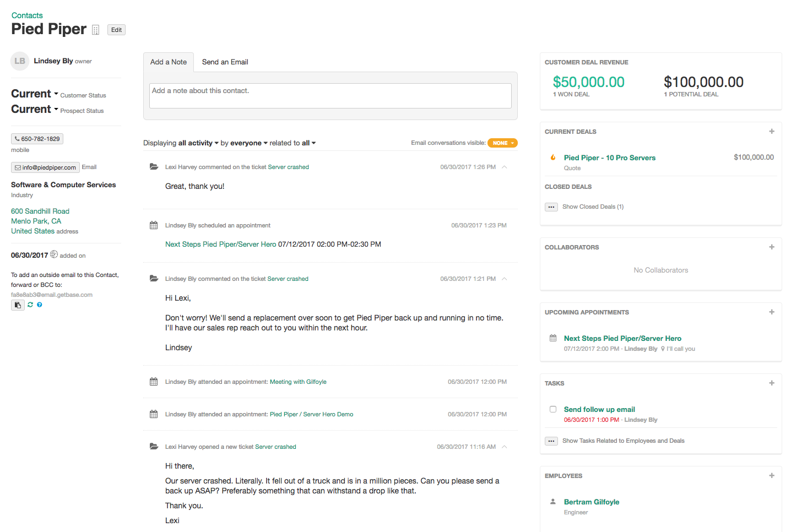The width and height of the screenshot is (802, 532).
Task: Add a collaborator using the plus icon
Action: [771, 247]
